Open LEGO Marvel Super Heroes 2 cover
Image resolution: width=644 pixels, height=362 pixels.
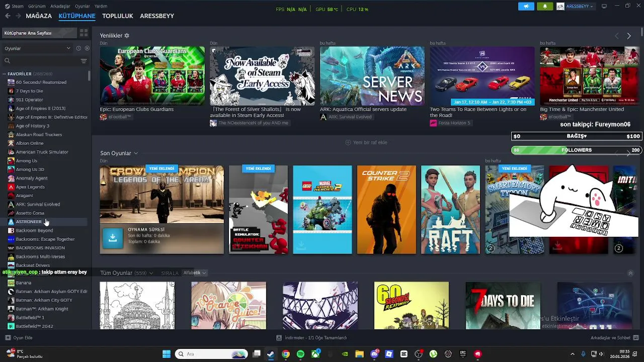click(x=323, y=210)
